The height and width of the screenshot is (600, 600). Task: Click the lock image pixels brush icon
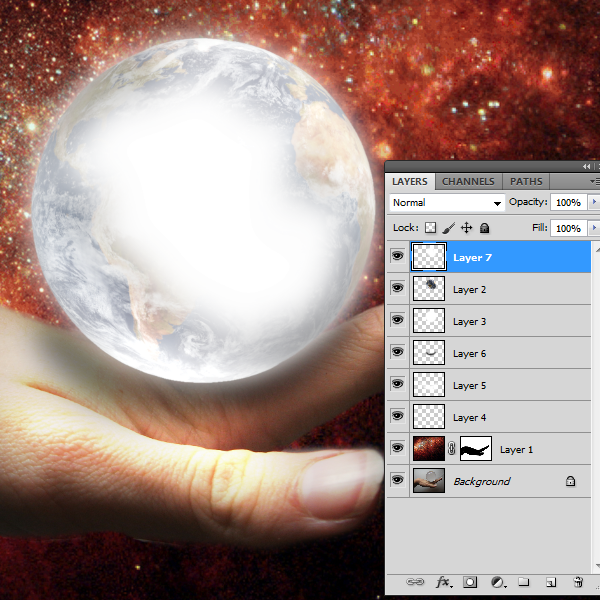click(448, 228)
